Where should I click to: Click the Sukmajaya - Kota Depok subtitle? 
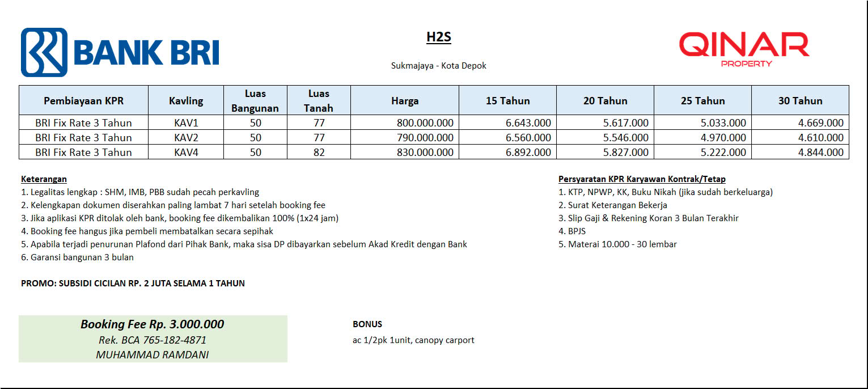(439, 66)
